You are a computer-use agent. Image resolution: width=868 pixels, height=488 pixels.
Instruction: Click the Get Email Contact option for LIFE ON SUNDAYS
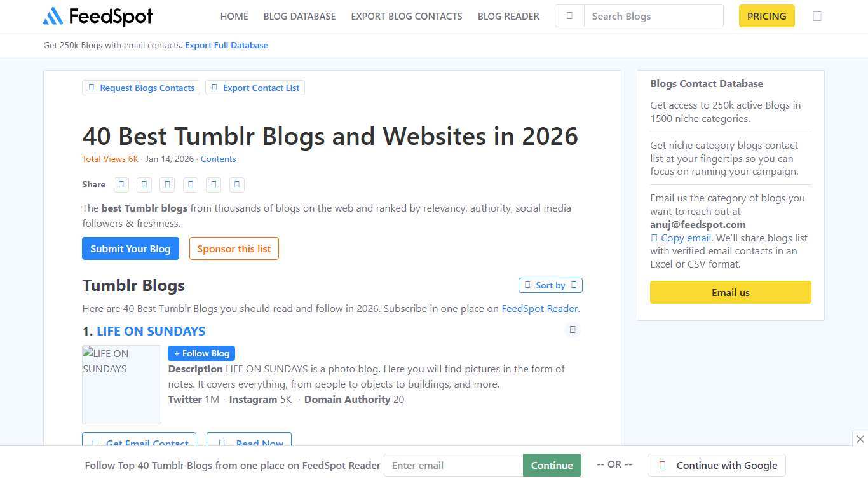click(x=139, y=443)
